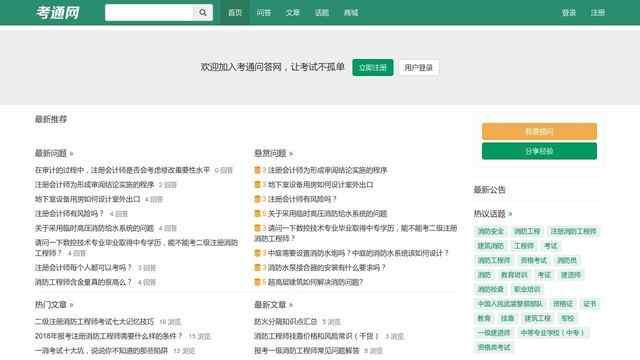Click coin icon beside 请问一下数控技术 bounty
This screenshot has height=360, width=640.
click(x=258, y=228)
